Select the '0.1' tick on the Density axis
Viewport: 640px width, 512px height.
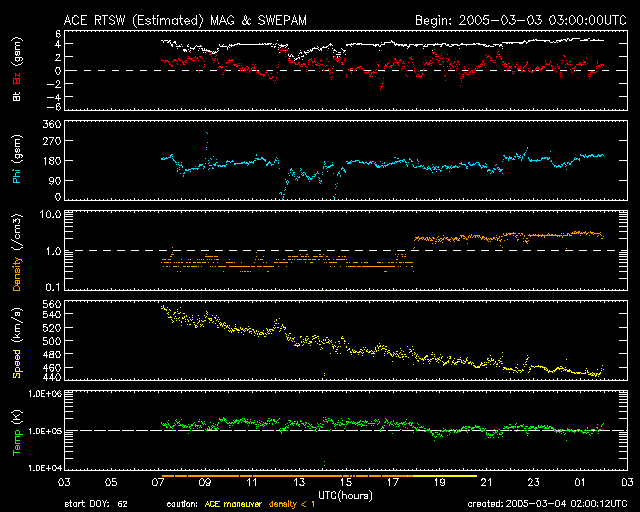pyautogui.click(x=53, y=287)
